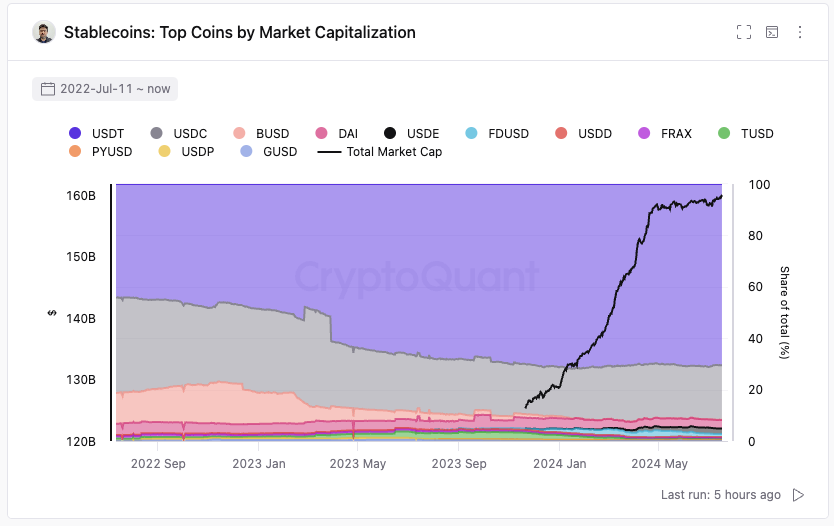Click the black USDE legend dot
Viewport: 834px width, 526px height.
click(x=390, y=133)
